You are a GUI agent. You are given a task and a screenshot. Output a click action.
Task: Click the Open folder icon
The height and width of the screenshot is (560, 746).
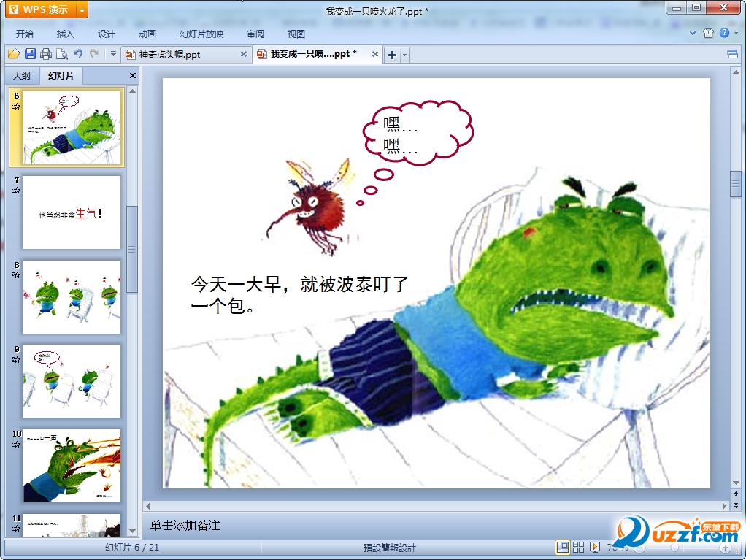tap(13, 54)
